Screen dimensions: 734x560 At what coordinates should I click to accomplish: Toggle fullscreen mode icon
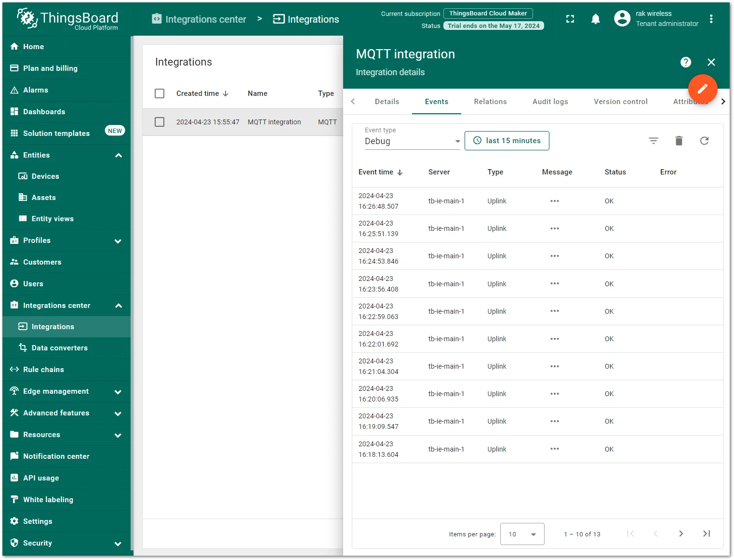pyautogui.click(x=570, y=19)
